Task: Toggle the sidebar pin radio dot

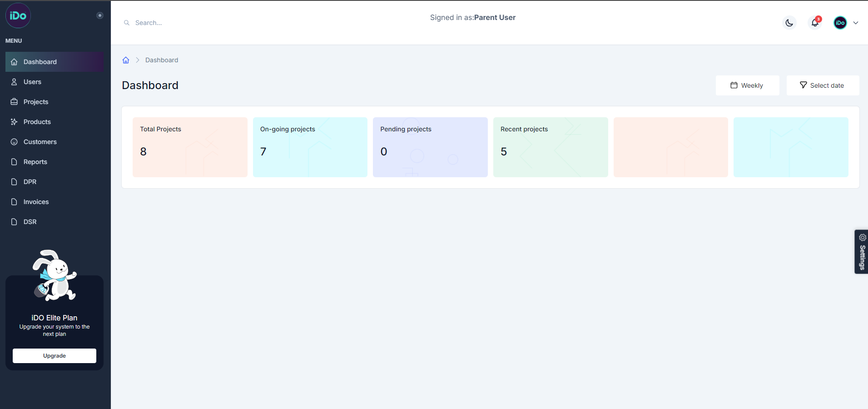Action: 100,15
